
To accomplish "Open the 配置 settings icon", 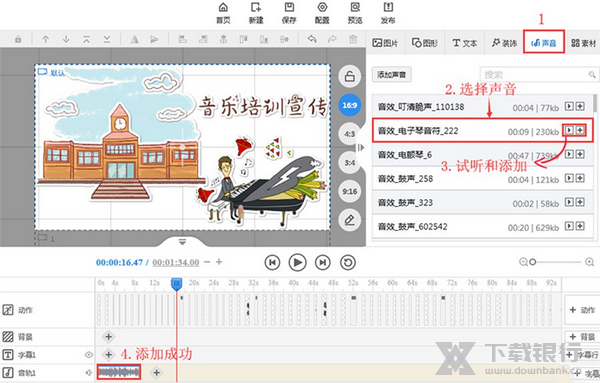I will coord(322,12).
